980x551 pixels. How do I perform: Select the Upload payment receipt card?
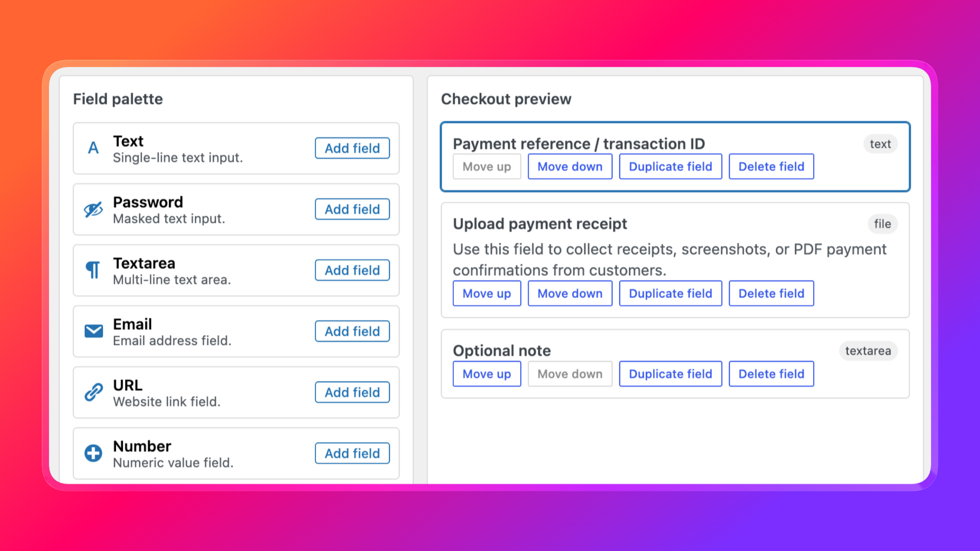coord(675,260)
